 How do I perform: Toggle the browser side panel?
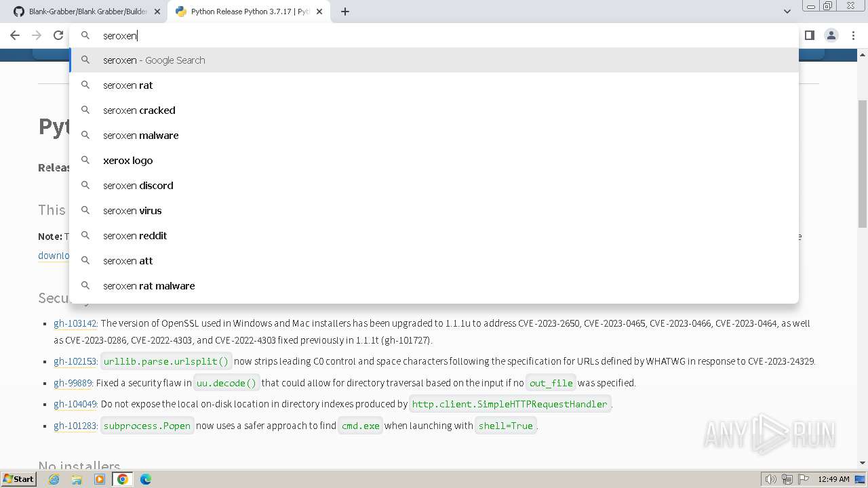[x=809, y=35]
